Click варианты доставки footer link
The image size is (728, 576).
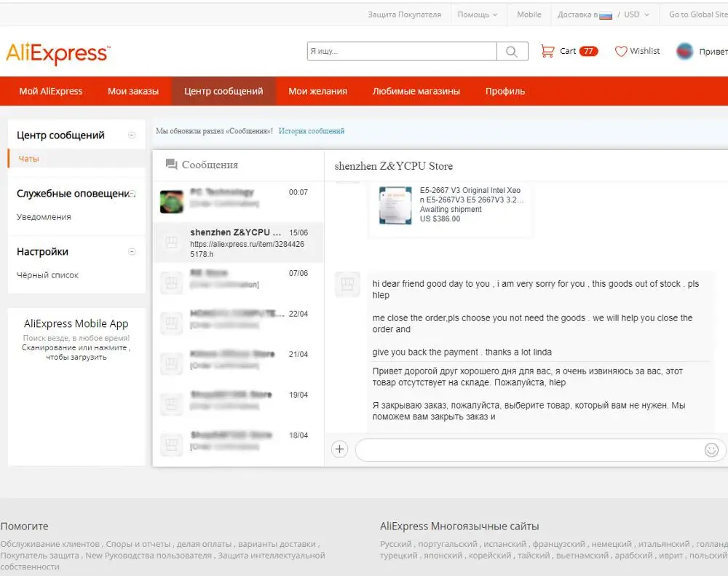coord(277,544)
